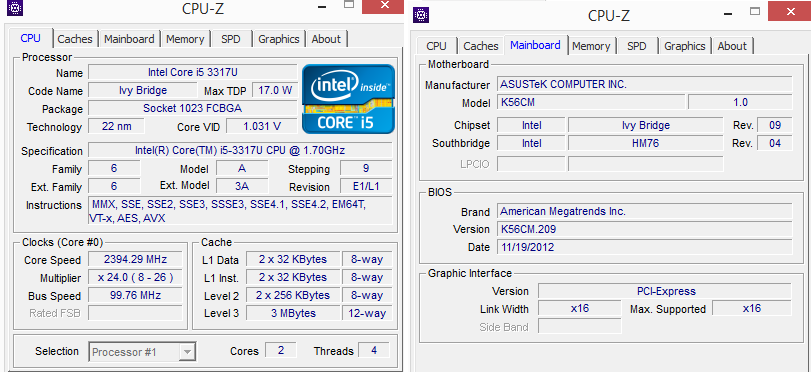This screenshot has width=811, height=372.
Task: Click the Southbridge Rev. value '04'
Action: click(x=775, y=143)
